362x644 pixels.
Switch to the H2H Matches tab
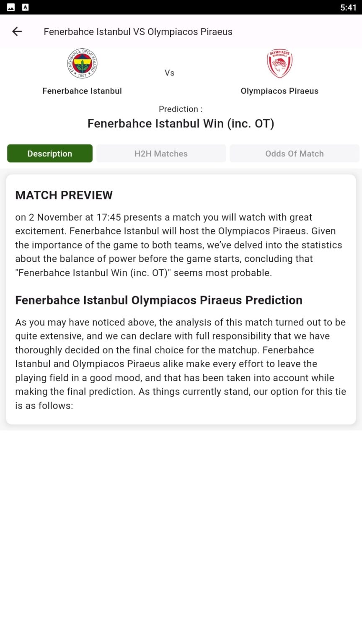(x=161, y=153)
